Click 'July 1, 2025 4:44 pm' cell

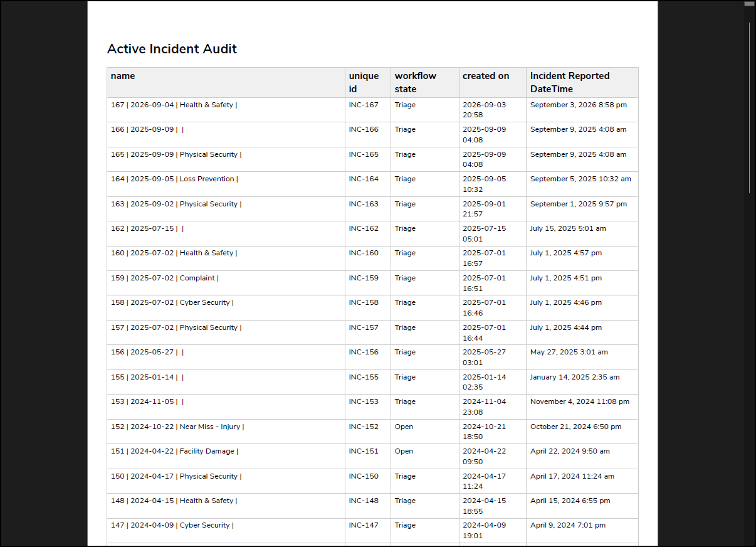click(x=582, y=332)
